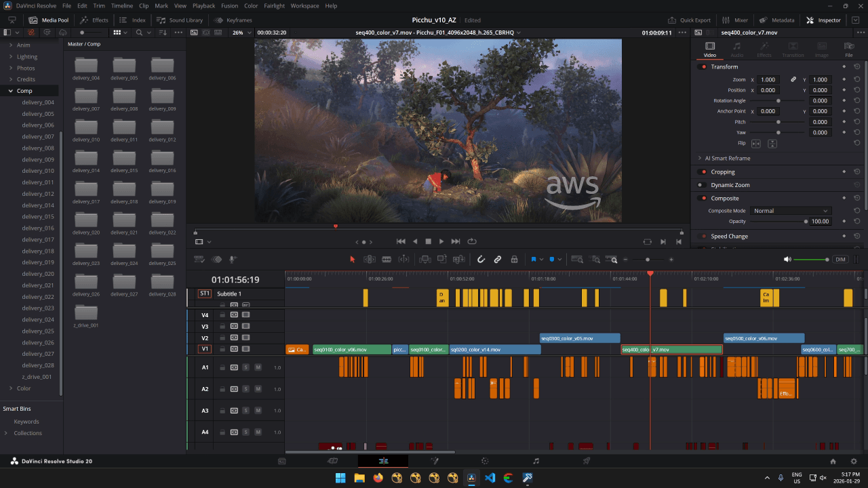Click the Quick Export button
Viewport: 868px width, 488px height.
tap(690, 20)
